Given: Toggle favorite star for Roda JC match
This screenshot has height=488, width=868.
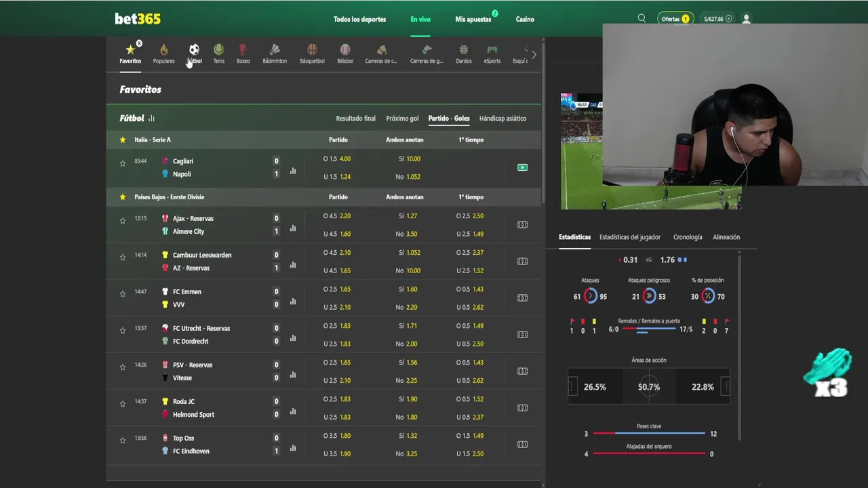Looking at the screenshot, I should 123,403.
